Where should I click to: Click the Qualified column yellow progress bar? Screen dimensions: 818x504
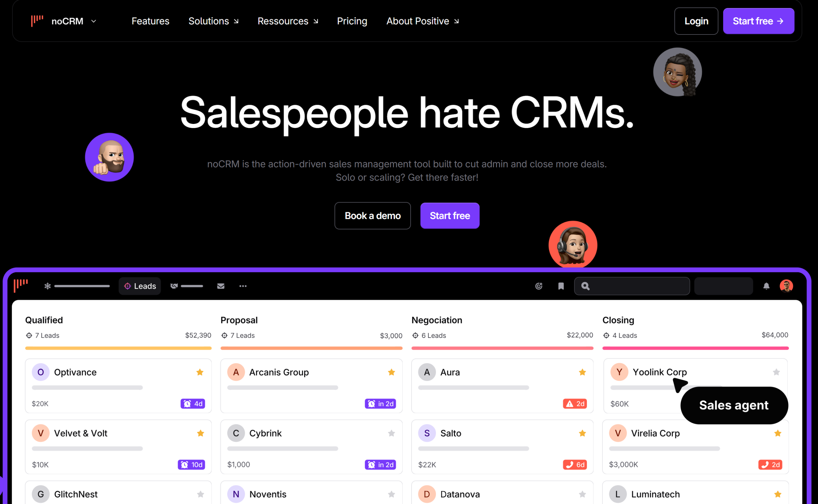(x=118, y=348)
